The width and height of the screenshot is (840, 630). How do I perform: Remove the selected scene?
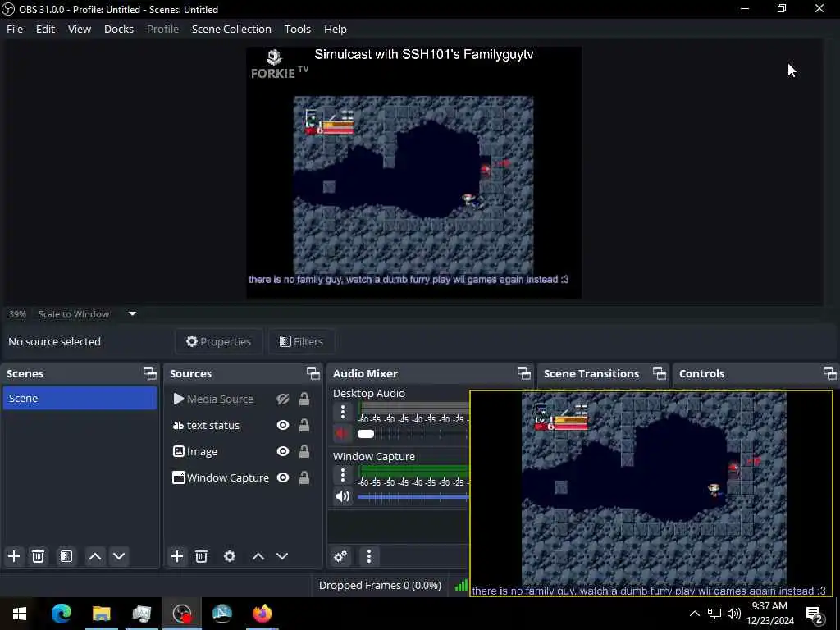coord(38,556)
